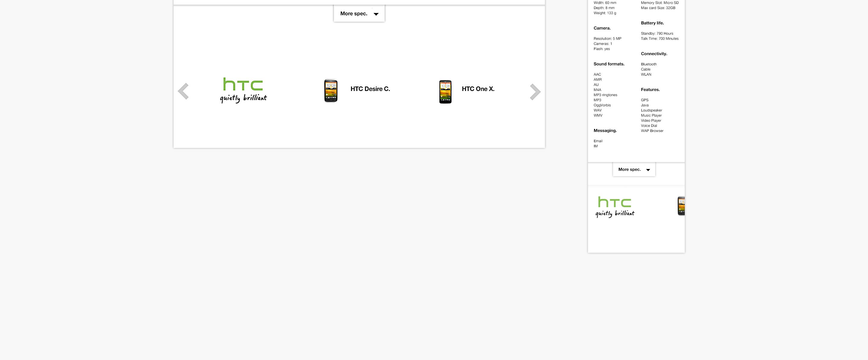868x360 pixels.
Task: Click the HTC Desire C phone image
Action: pos(331,91)
